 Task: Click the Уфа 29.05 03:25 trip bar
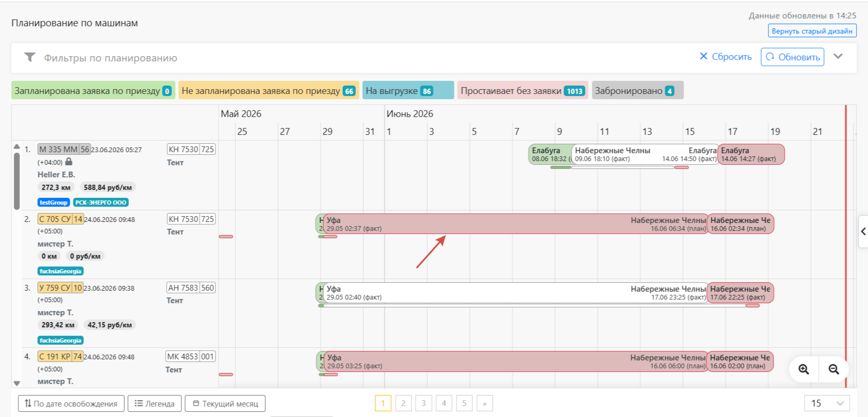(x=515, y=361)
